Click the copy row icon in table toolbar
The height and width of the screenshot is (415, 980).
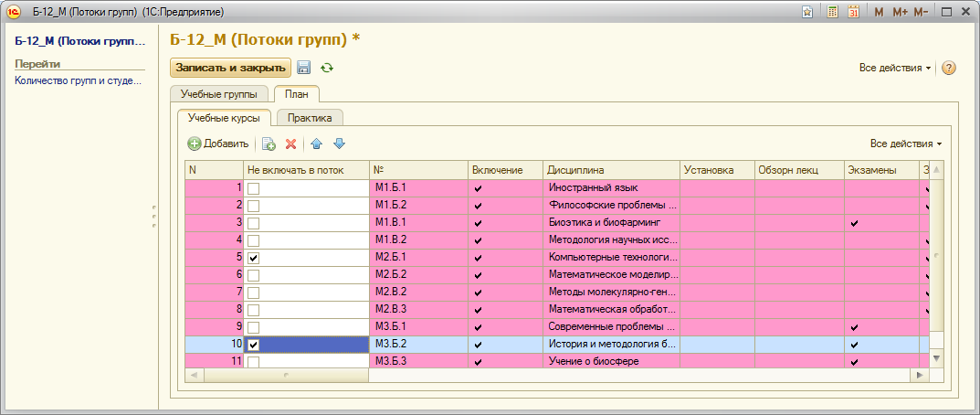269,144
